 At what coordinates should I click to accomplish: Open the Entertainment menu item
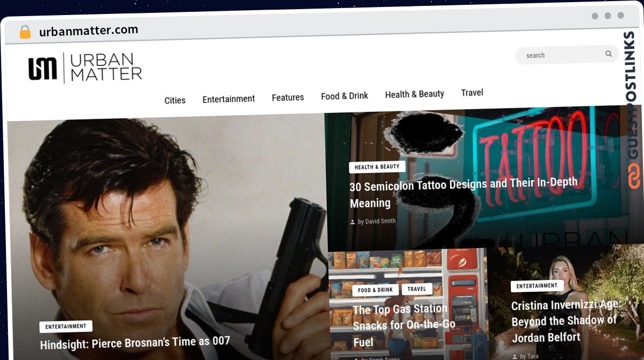[x=229, y=99]
